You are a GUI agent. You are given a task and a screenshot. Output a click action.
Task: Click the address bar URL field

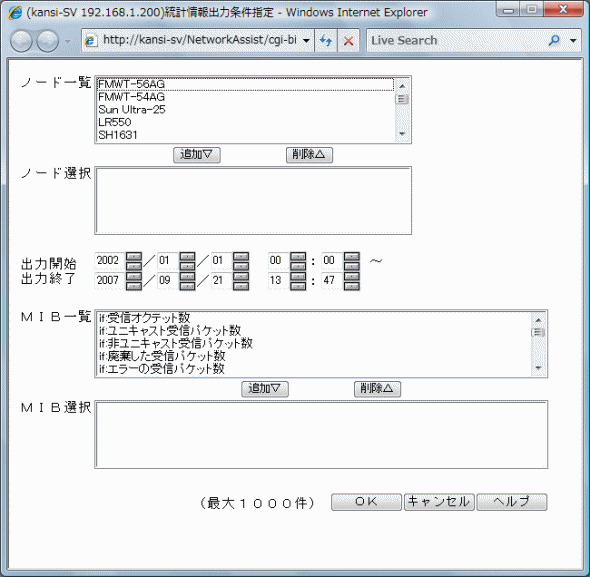coord(199,40)
